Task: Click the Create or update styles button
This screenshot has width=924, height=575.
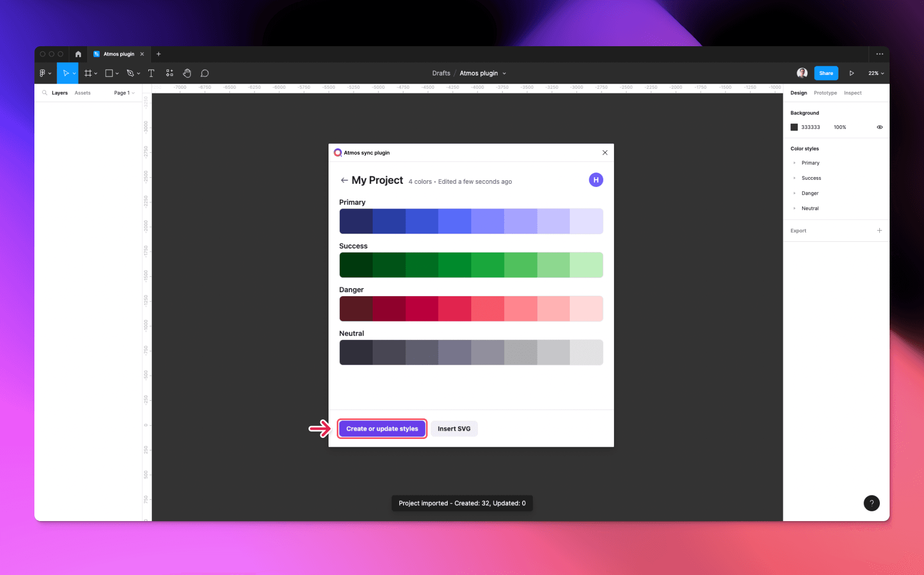Action: click(382, 429)
